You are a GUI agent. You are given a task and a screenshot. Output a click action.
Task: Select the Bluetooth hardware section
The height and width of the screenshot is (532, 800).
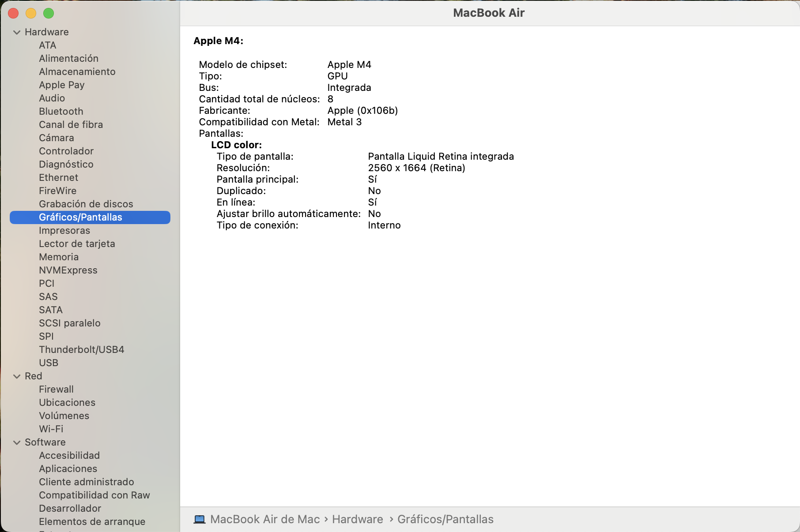(x=60, y=111)
